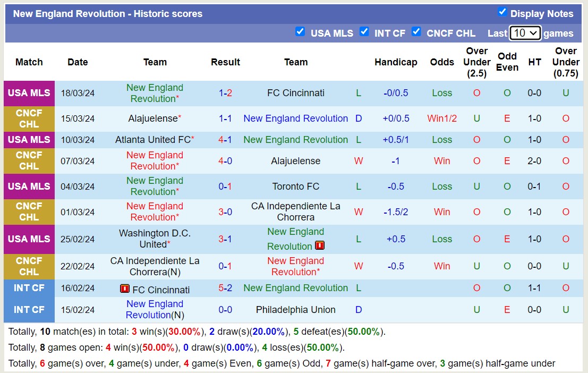
Task: Click the Win1/2 odds entry on the Alajuelense row
Action: [x=442, y=118]
